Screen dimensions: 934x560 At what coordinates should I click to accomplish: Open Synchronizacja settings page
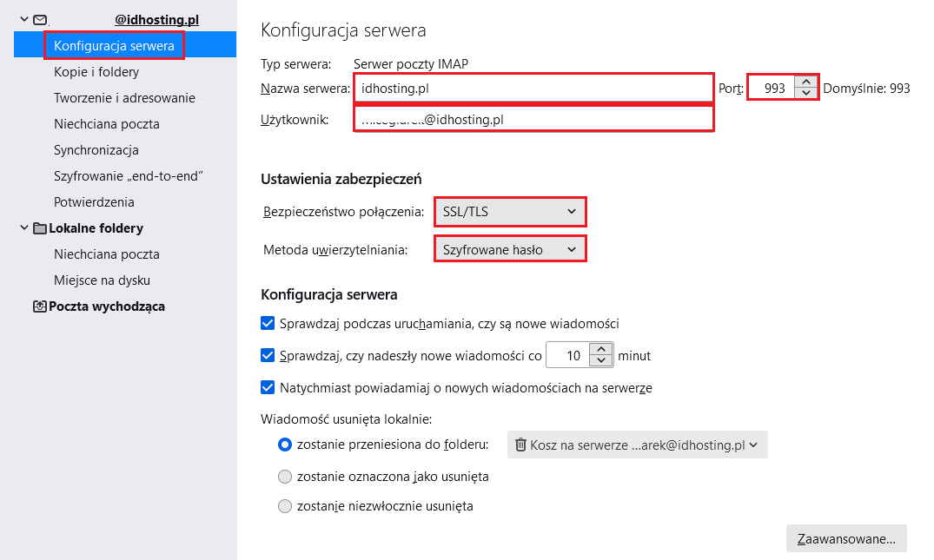[96, 150]
